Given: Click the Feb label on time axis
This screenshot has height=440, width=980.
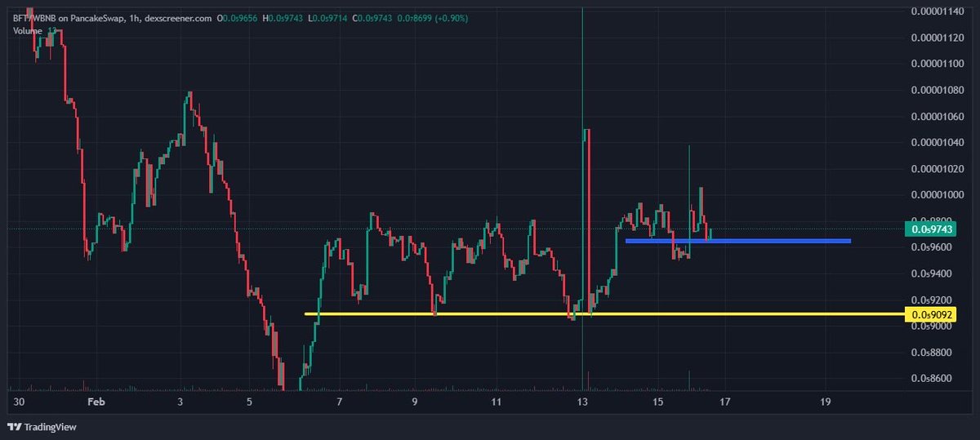Looking at the screenshot, I should [96, 402].
